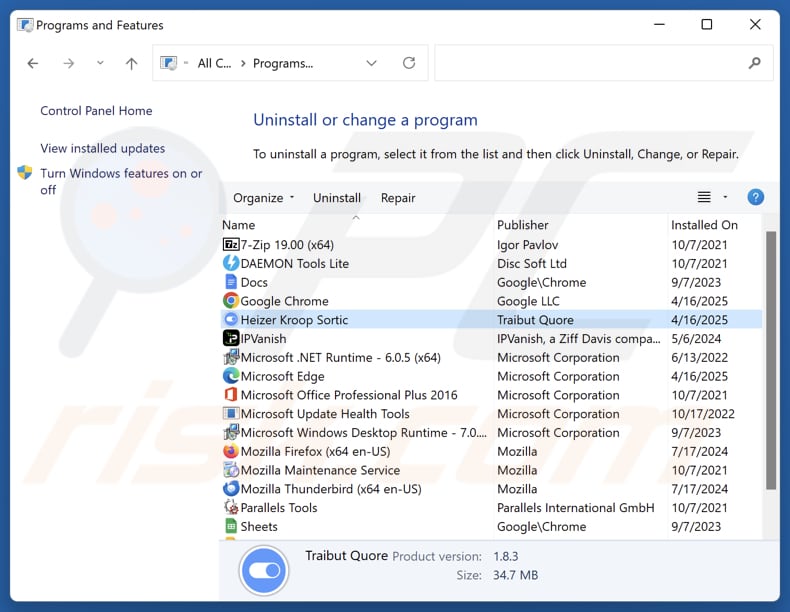Go up one level arrow
The width and height of the screenshot is (790, 612).
pyautogui.click(x=131, y=63)
